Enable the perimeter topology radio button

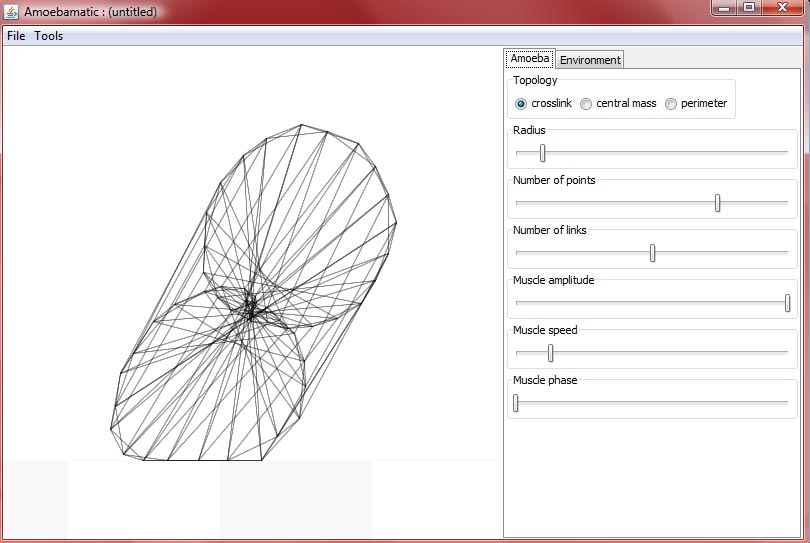point(671,104)
